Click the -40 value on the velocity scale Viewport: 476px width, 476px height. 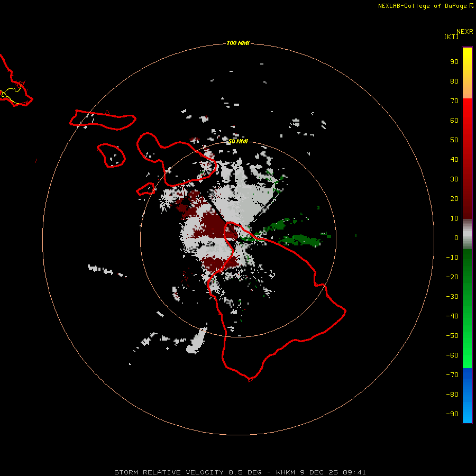click(452, 316)
